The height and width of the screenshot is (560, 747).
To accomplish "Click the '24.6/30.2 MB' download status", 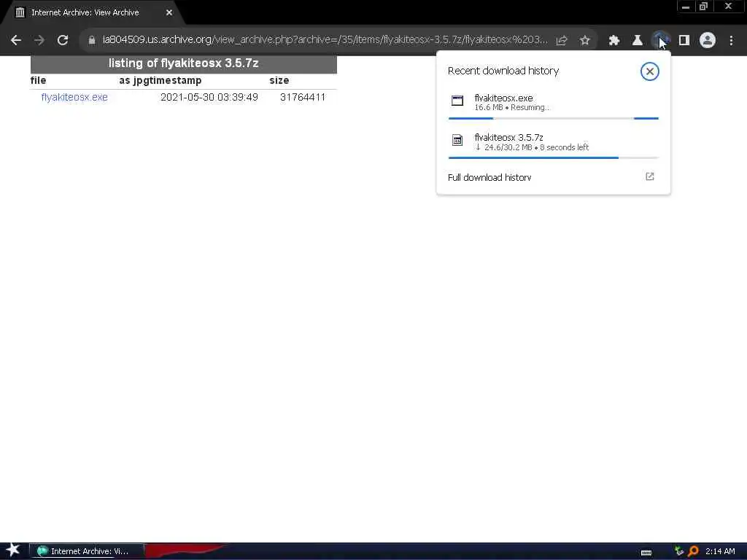I will click(x=508, y=147).
